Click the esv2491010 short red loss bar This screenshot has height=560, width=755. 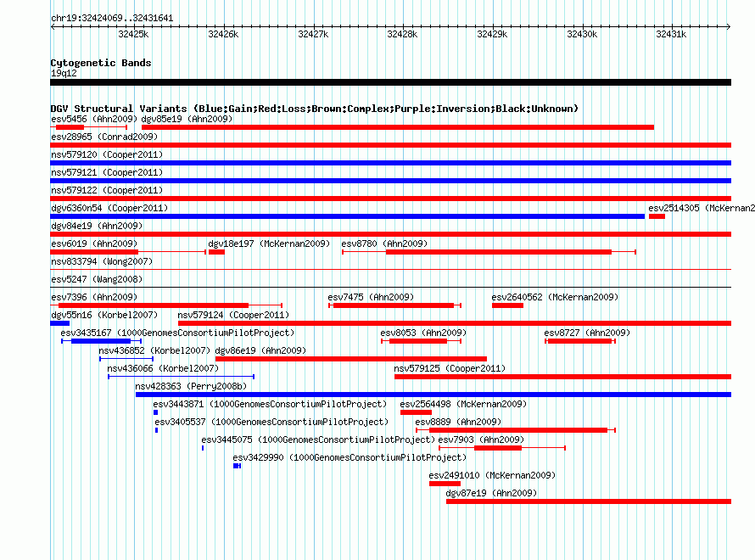point(445,484)
